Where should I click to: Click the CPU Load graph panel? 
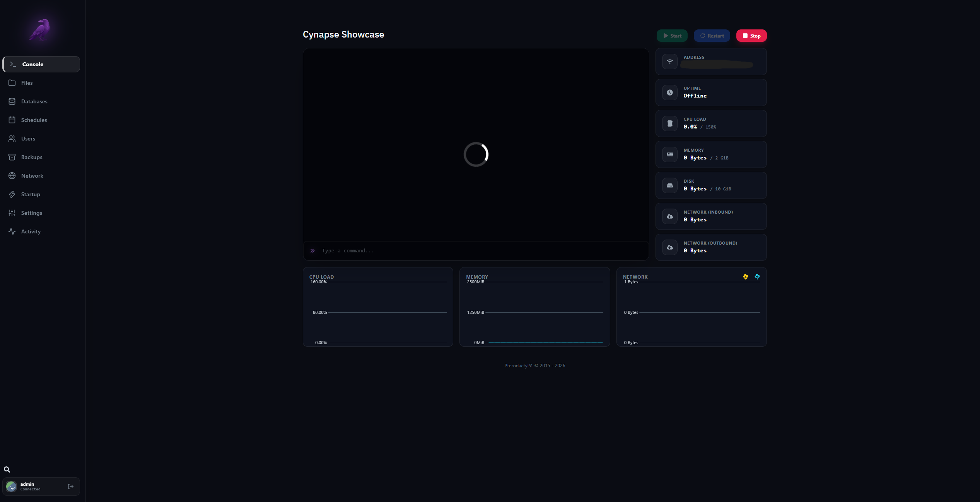(378, 307)
